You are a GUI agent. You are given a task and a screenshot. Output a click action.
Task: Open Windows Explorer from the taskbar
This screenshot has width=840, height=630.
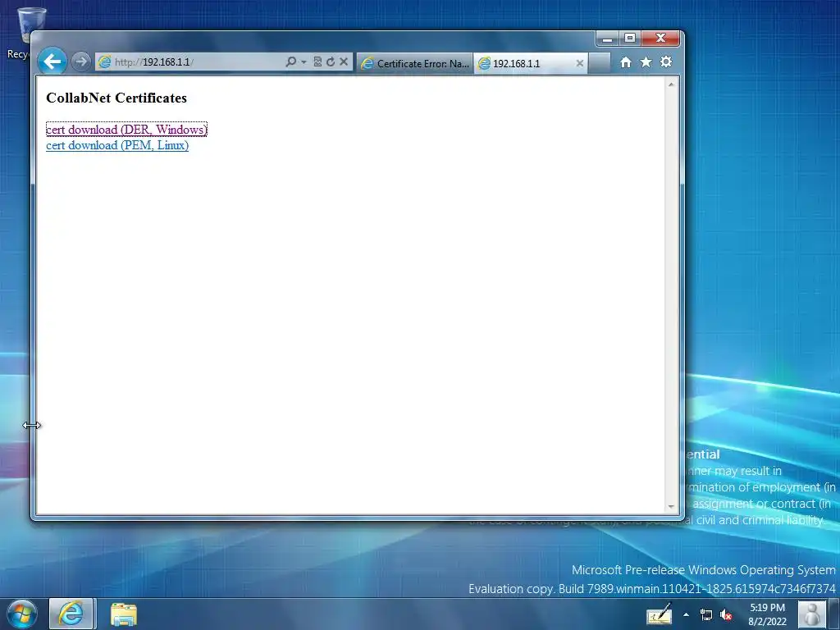[x=124, y=614]
